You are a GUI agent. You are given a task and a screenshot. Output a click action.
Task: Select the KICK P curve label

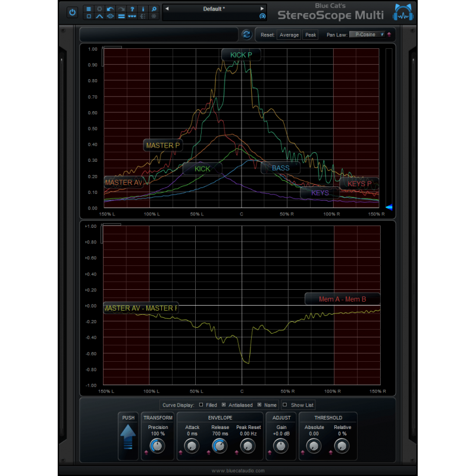240,55
